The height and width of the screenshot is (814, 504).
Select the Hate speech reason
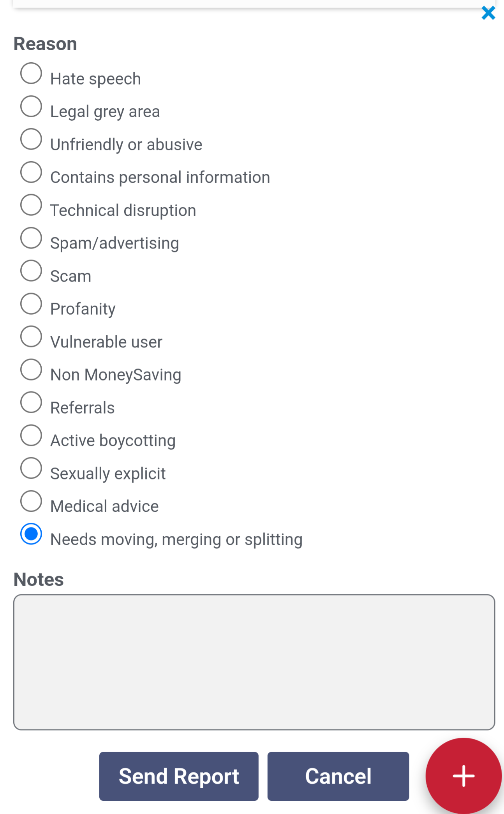(31, 73)
